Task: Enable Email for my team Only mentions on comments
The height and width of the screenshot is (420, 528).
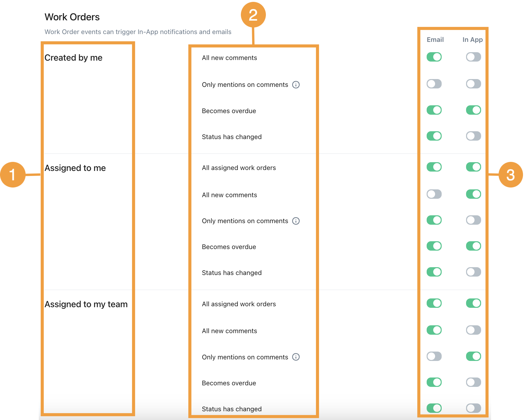Action: 434,356
